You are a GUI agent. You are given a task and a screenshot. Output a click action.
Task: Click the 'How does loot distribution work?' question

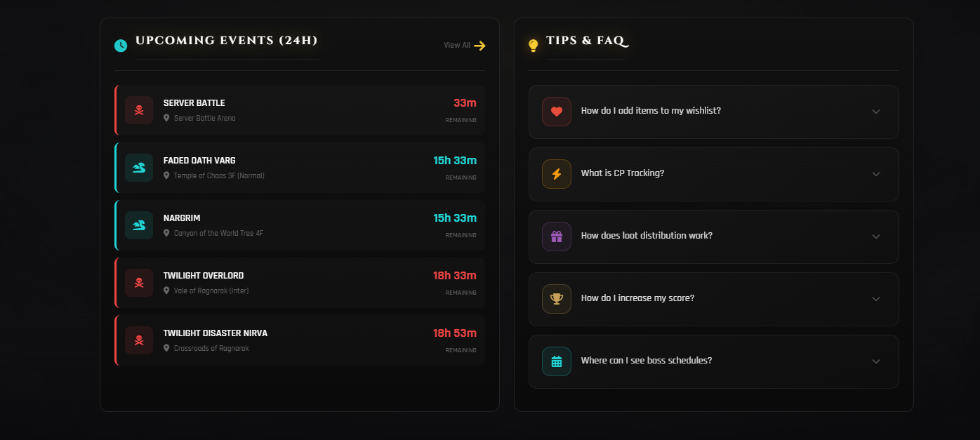(647, 236)
